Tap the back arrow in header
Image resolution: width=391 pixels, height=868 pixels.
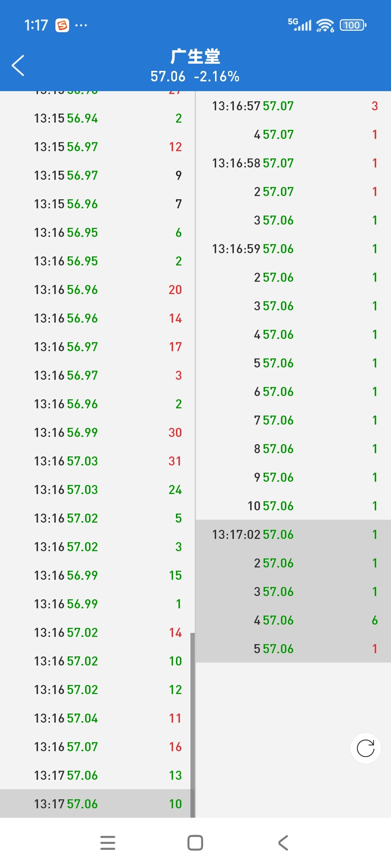pos(18,65)
